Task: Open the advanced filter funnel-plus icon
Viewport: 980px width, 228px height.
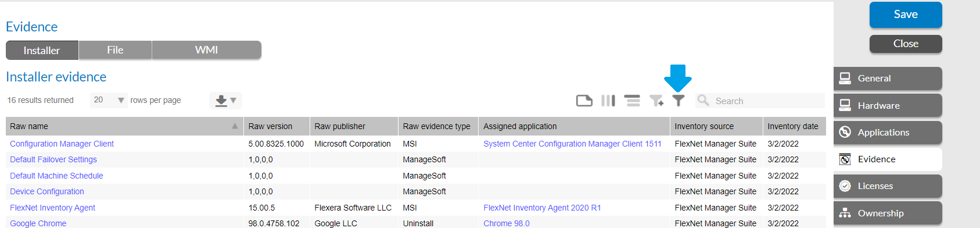Action: (x=656, y=101)
